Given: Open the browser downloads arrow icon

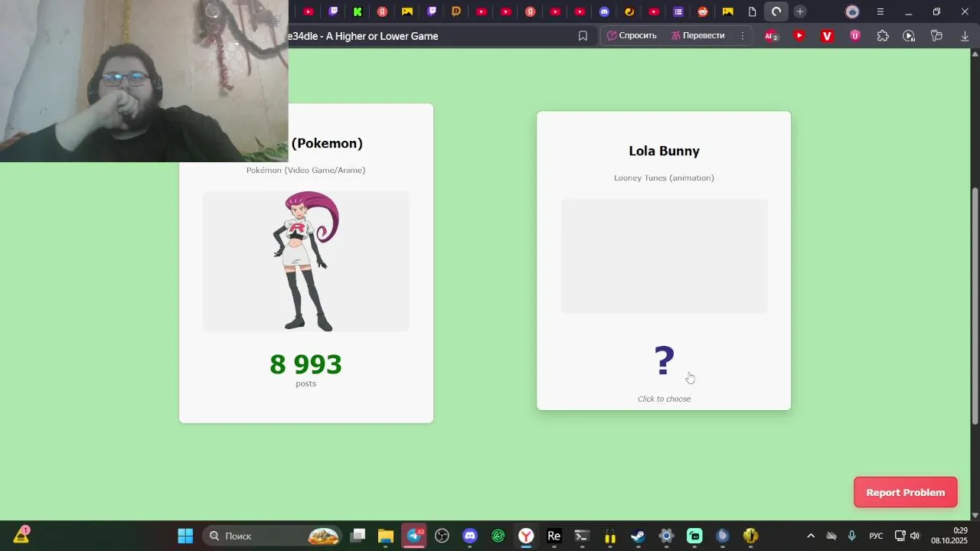Looking at the screenshot, I should [965, 36].
